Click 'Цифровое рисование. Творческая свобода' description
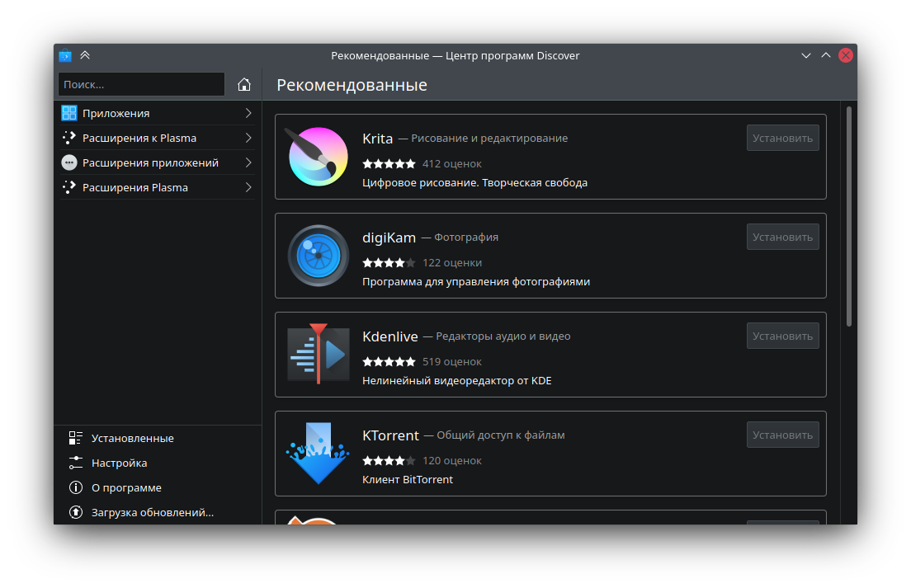The width and height of the screenshot is (911, 588). [x=474, y=183]
